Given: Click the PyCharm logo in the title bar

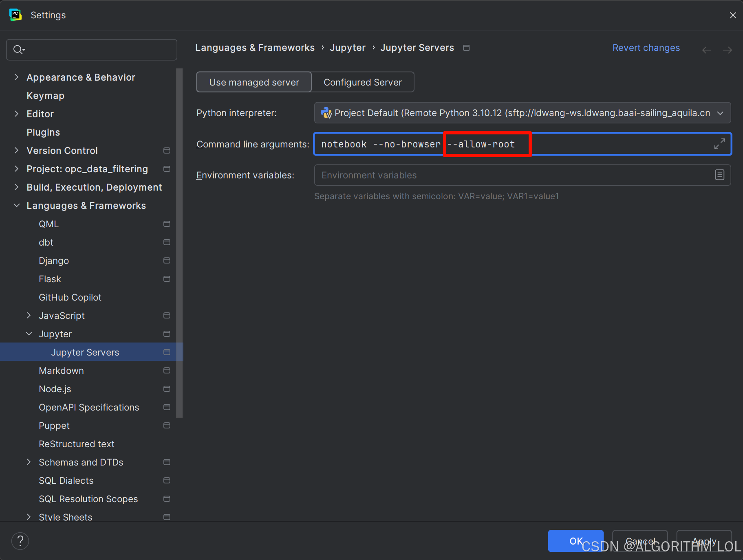Looking at the screenshot, I should (15, 15).
